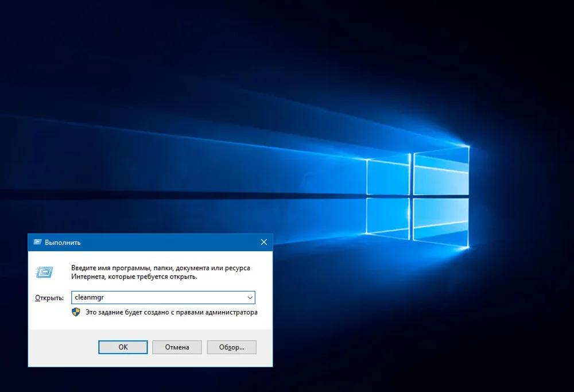Close the Выполнить dialog window
574x392 pixels.
click(263, 242)
